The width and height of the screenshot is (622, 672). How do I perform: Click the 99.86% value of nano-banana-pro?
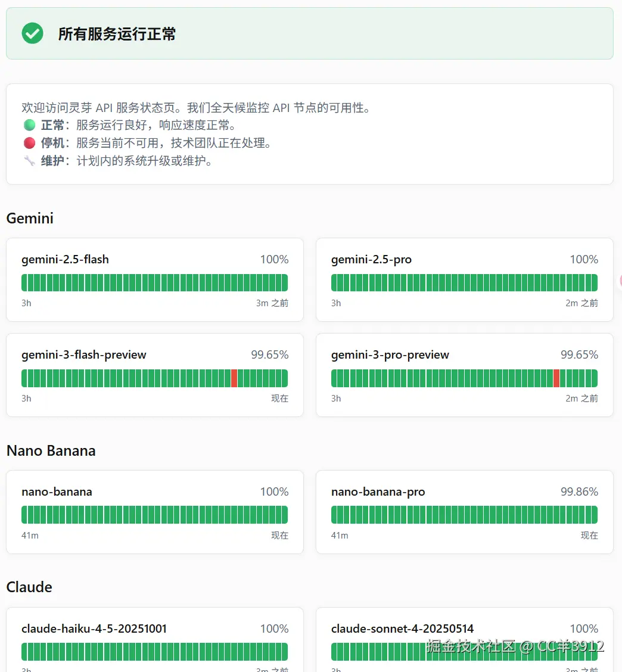[579, 491]
